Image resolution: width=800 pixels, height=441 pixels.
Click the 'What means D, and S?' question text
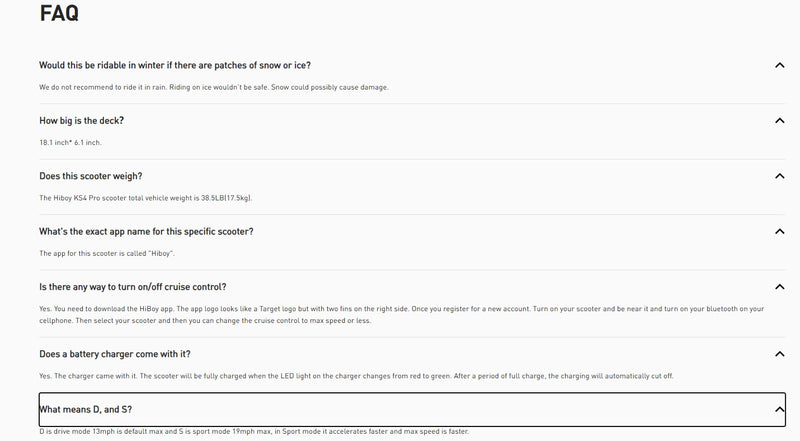pyautogui.click(x=86, y=409)
